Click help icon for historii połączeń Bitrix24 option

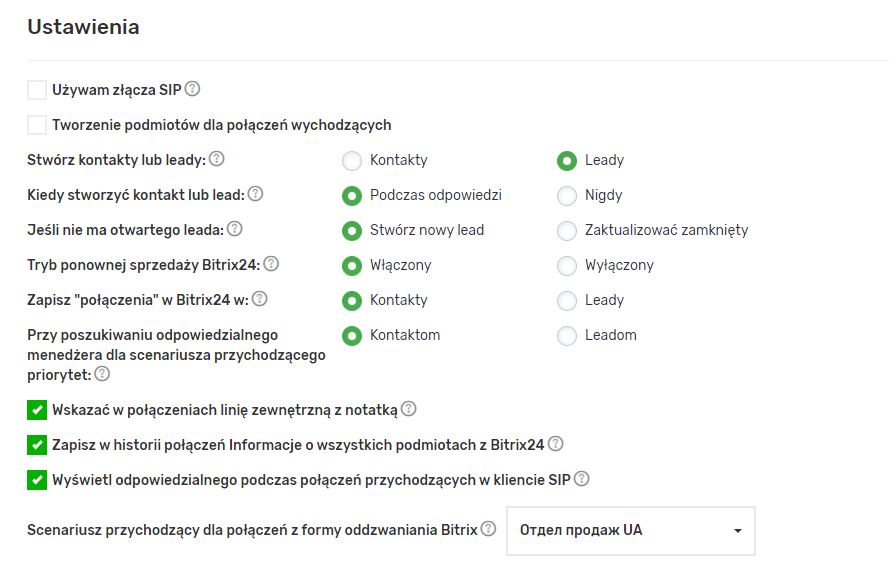click(x=555, y=444)
